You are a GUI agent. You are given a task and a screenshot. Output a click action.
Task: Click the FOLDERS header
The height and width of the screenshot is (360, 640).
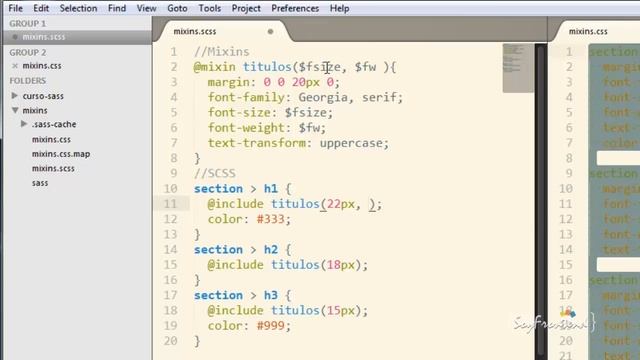coord(28,81)
